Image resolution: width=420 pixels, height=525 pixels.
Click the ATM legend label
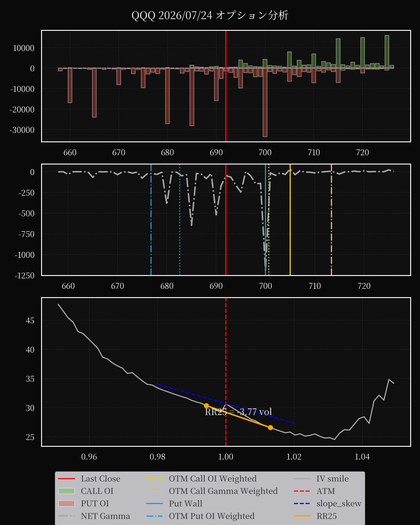326,491
